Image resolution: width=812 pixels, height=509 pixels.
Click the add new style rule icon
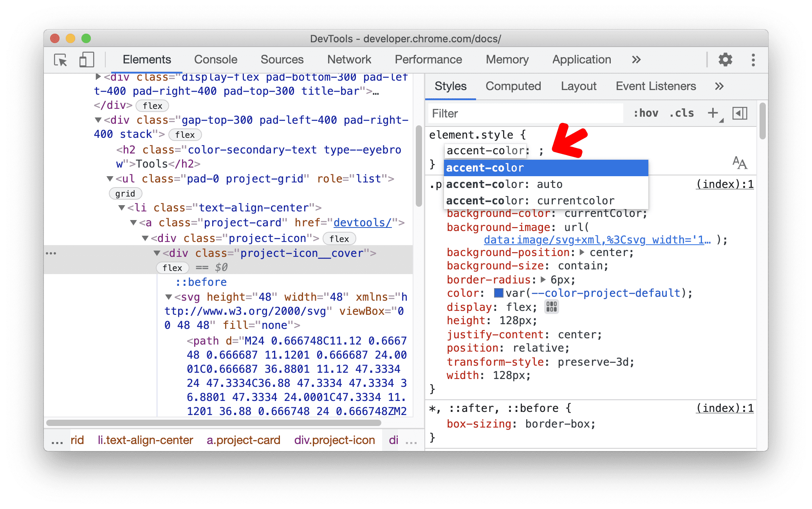(713, 114)
